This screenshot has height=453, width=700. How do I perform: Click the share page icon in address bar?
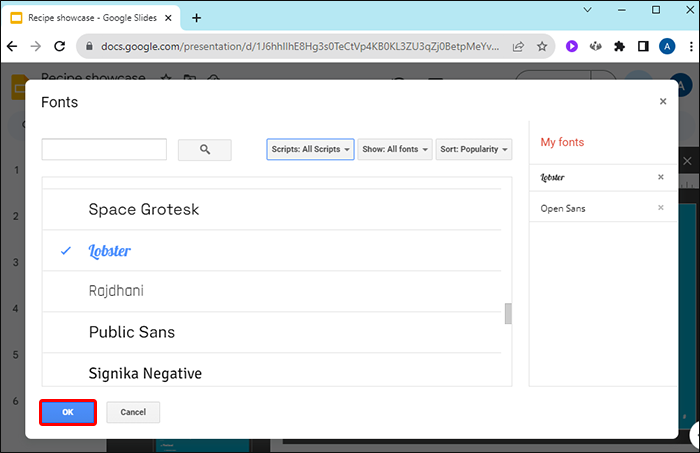click(x=519, y=46)
